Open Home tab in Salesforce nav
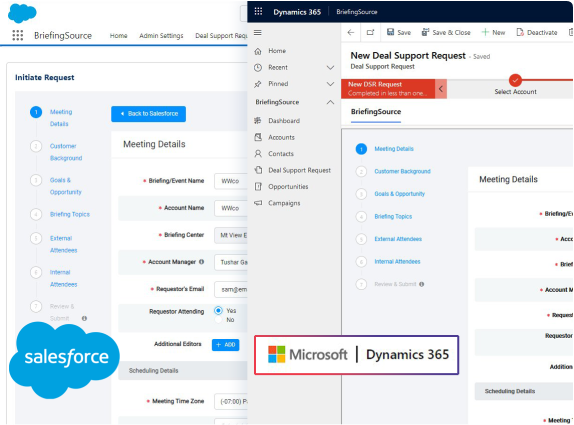Viewport: 574px width, 425px height. tap(119, 36)
